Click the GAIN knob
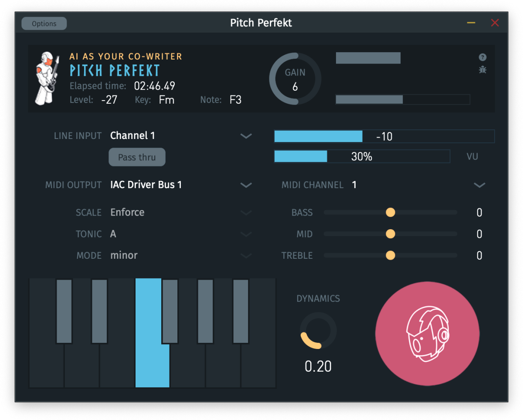The width and height of the screenshot is (523, 420). (295, 79)
